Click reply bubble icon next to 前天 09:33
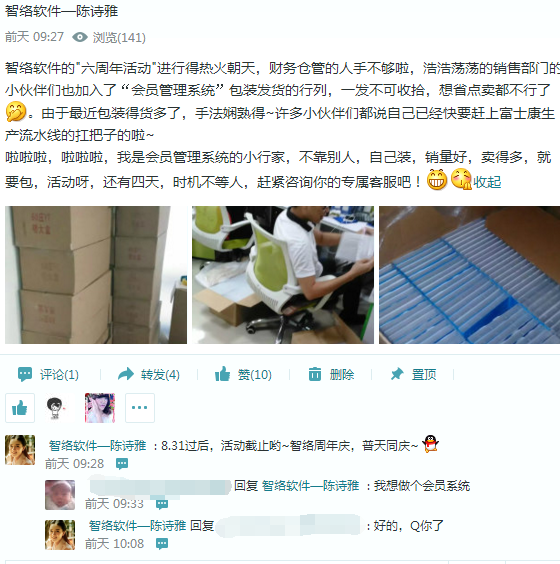560x564 pixels. click(162, 504)
